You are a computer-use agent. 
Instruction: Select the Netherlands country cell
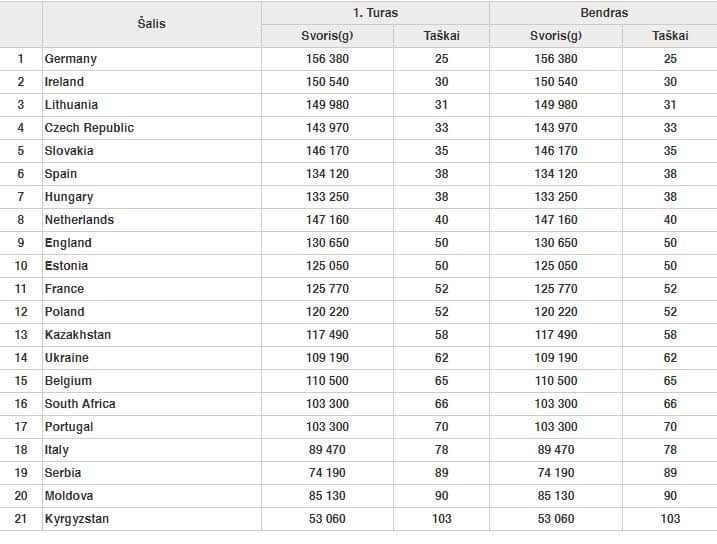pos(79,220)
